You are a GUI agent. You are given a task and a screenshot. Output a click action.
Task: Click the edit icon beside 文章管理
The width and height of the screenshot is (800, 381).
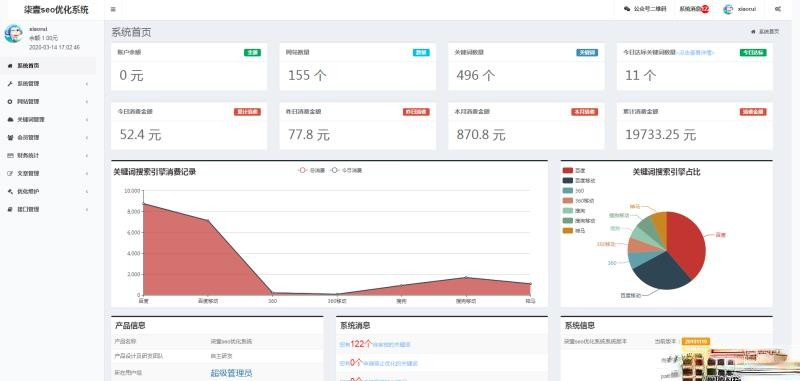(x=10, y=173)
